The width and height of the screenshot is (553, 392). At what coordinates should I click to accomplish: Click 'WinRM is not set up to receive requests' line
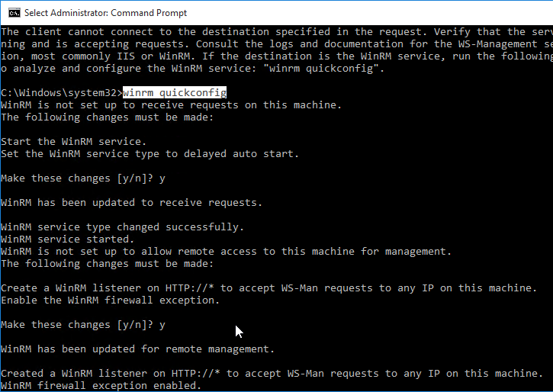tap(172, 105)
